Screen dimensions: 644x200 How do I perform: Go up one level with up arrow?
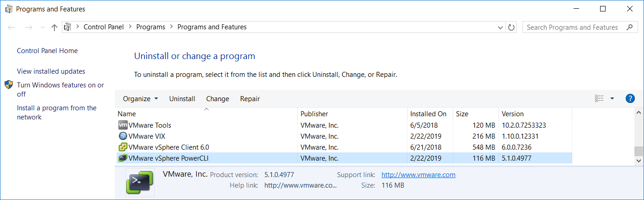tap(54, 27)
